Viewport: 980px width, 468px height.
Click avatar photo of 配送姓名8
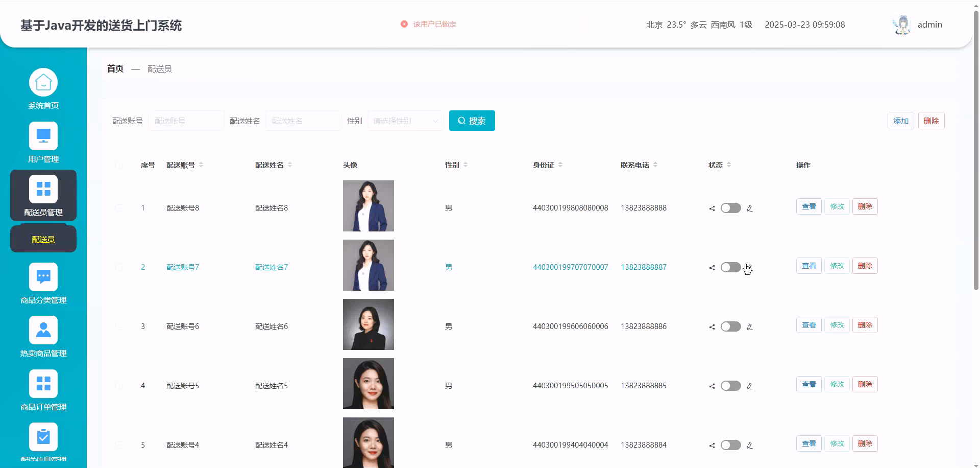[369, 206]
